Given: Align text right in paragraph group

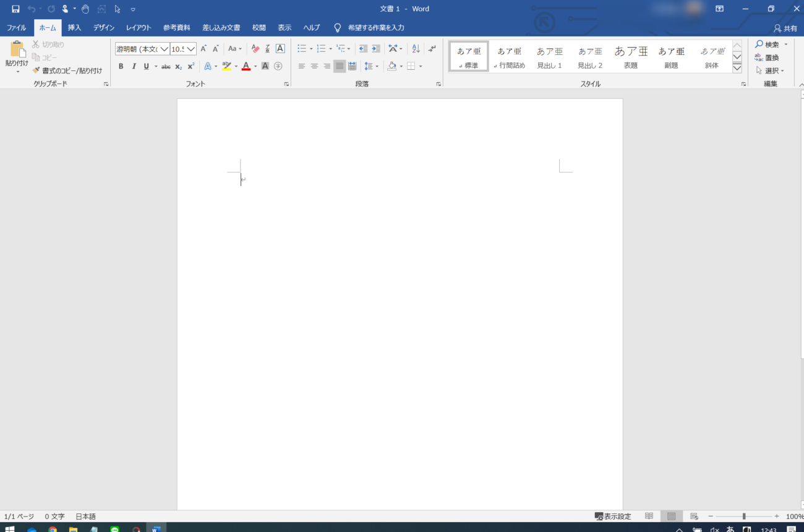Looking at the screenshot, I should (327, 66).
